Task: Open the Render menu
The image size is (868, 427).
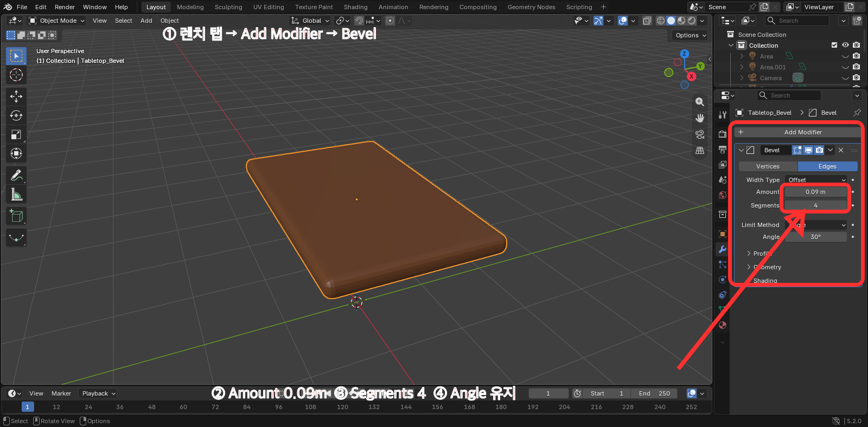Action: pyautogui.click(x=65, y=7)
